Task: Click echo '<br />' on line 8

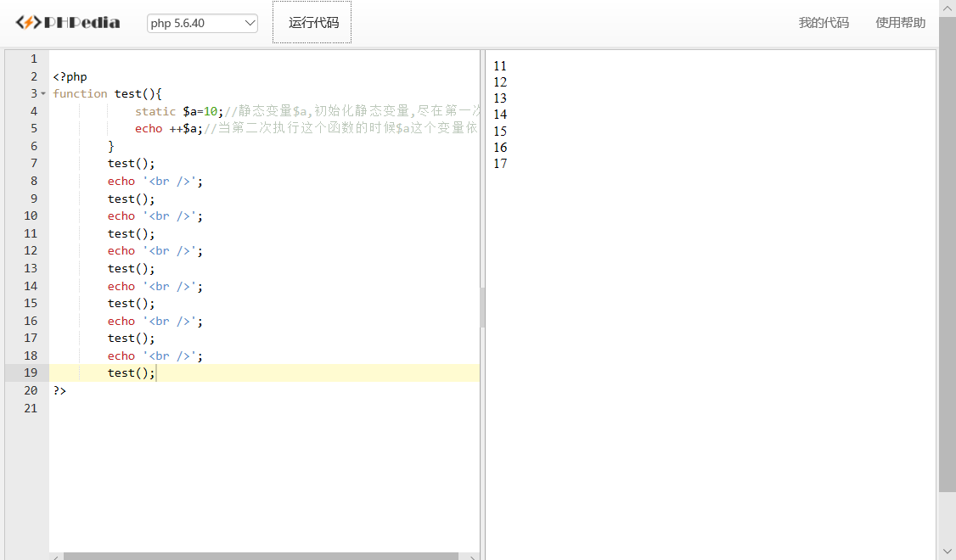Action: pos(155,181)
